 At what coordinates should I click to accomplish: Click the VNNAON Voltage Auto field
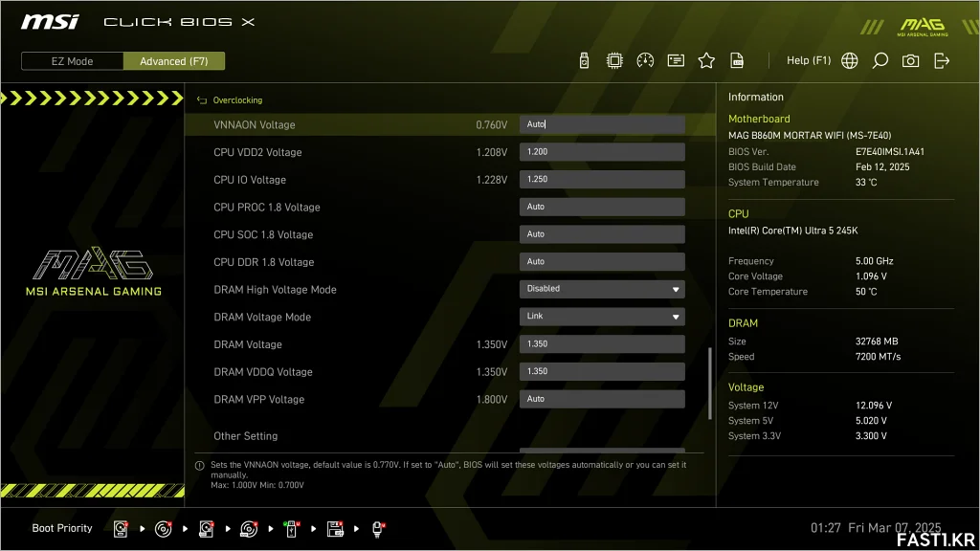click(602, 124)
